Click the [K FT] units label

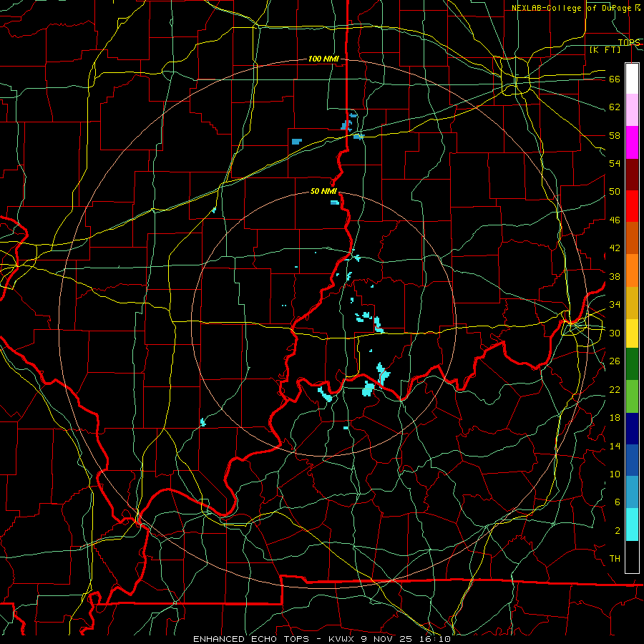pyautogui.click(x=605, y=49)
